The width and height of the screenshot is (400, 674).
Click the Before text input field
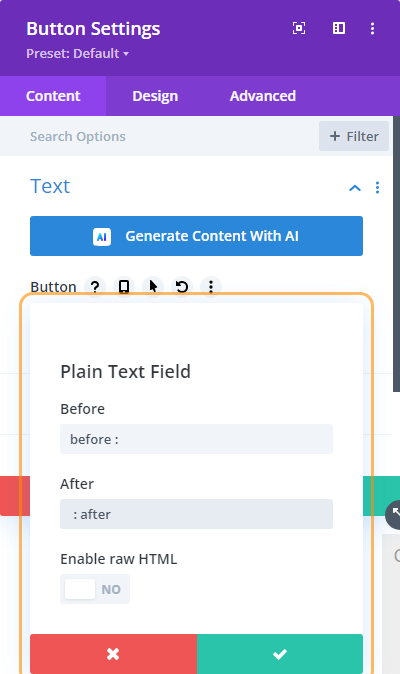pyautogui.click(x=196, y=439)
